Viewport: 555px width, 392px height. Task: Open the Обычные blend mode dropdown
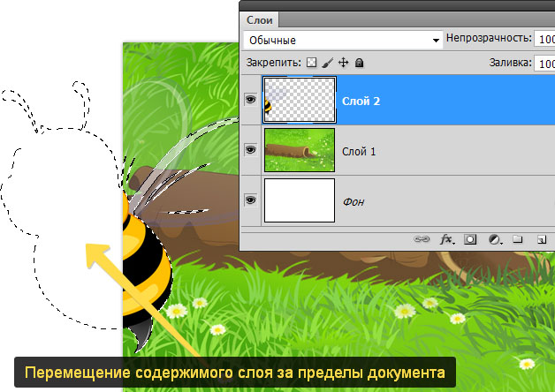(x=343, y=40)
